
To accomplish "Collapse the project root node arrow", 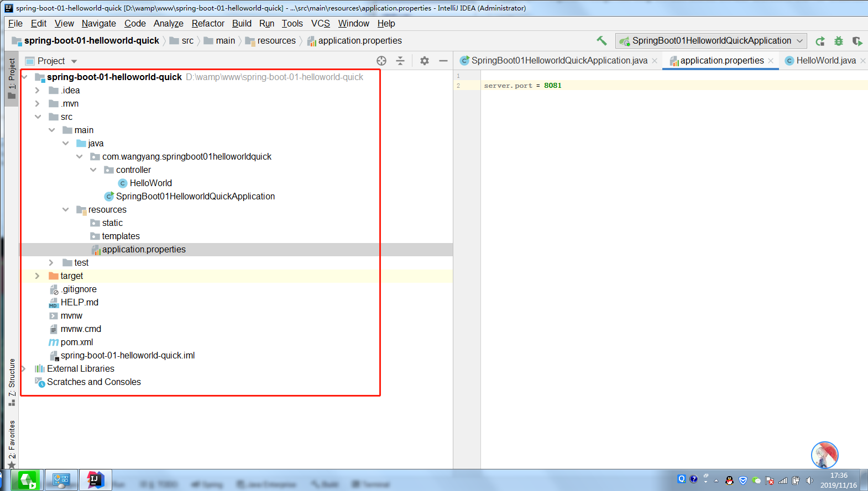I will tap(24, 77).
